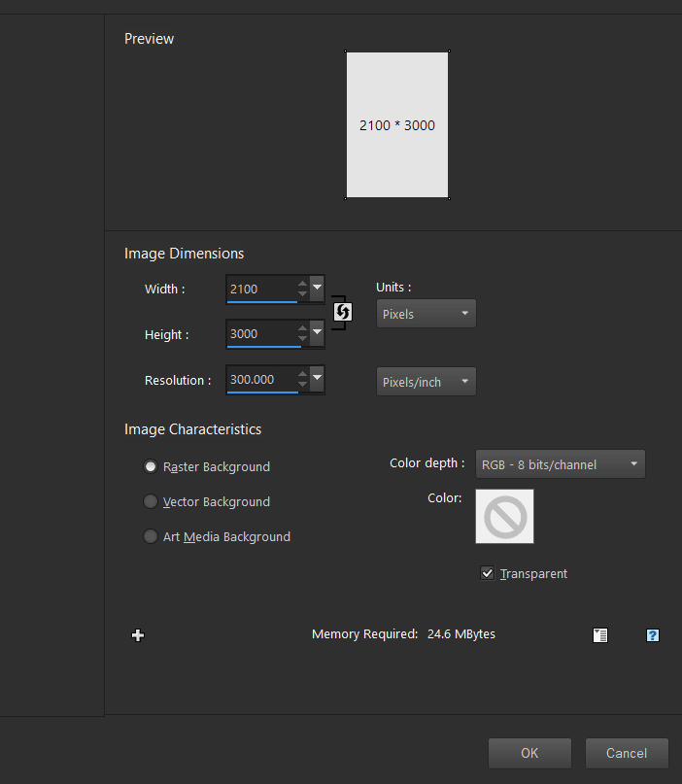Decrease Width with the down spinner arrow
This screenshot has width=682, height=784.
click(x=302, y=293)
